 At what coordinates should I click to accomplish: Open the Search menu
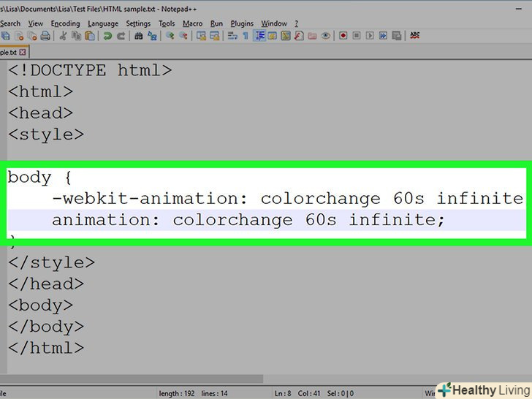[x=10, y=23]
